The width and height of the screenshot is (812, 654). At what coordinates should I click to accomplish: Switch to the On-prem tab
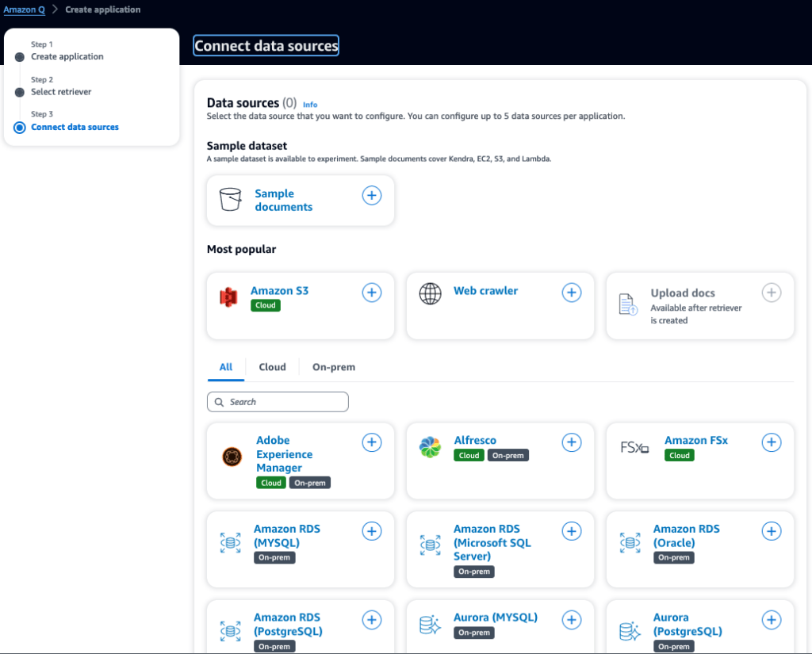334,367
